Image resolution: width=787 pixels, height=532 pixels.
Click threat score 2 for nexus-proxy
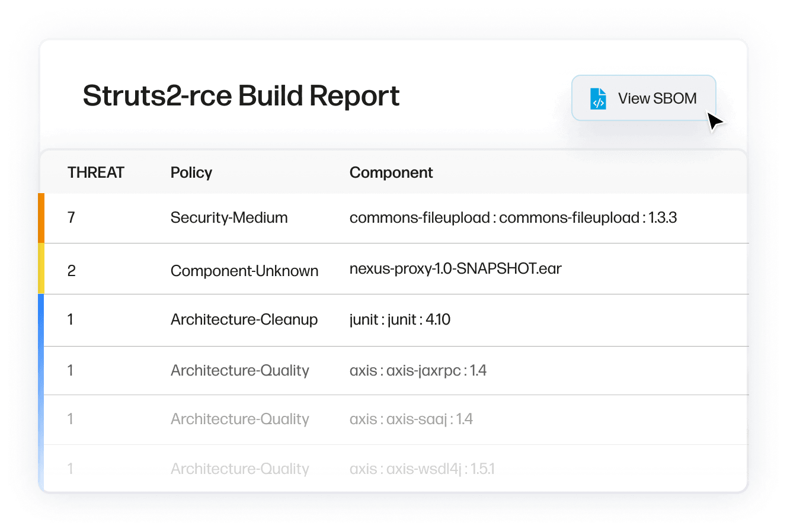72,271
